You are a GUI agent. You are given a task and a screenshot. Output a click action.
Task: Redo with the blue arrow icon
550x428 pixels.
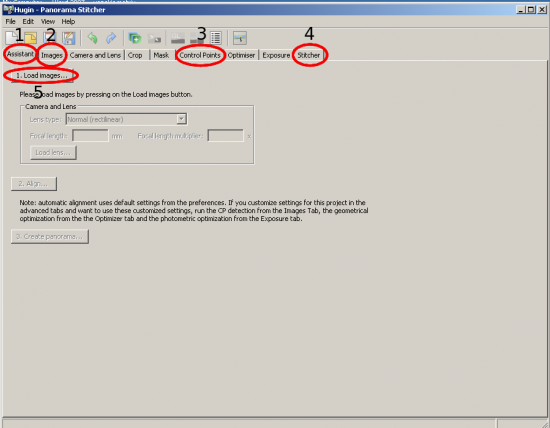point(111,38)
